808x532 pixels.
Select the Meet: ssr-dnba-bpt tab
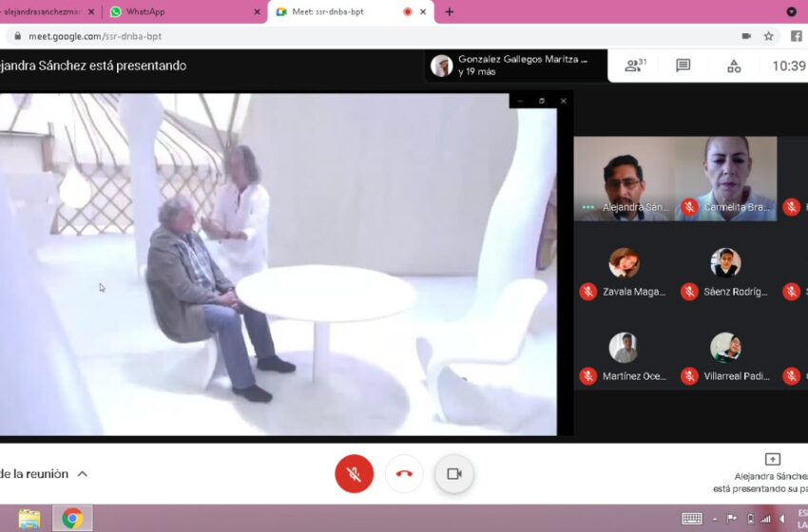pyautogui.click(x=351, y=11)
